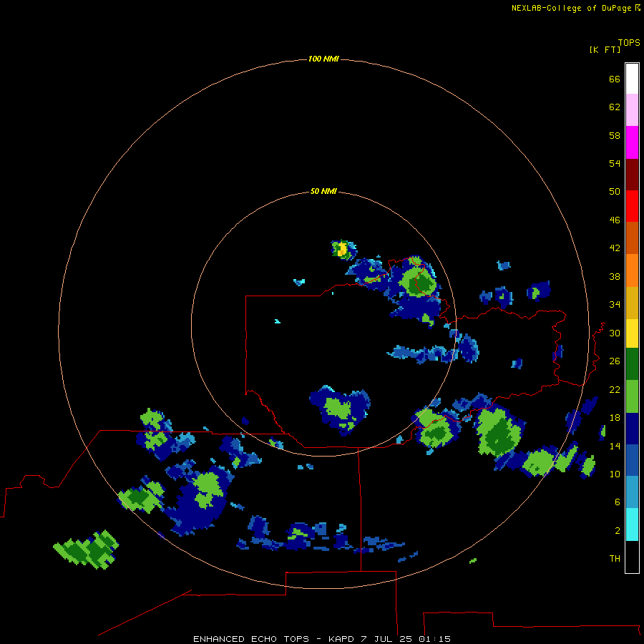This screenshot has height=644, width=644.
Task: Click the 100 NMI range ring label
Action: tap(323, 59)
